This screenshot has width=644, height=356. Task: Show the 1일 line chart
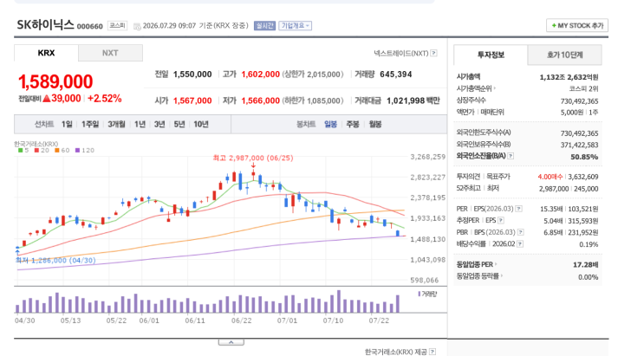[x=67, y=125]
